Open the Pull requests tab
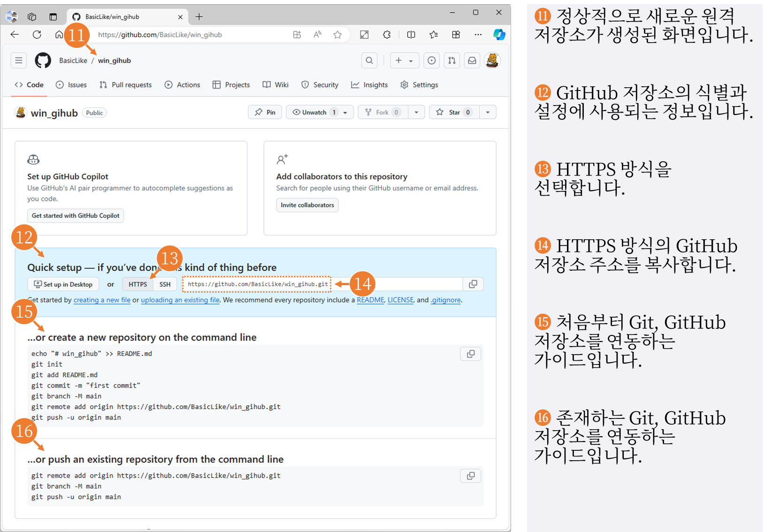 126,85
